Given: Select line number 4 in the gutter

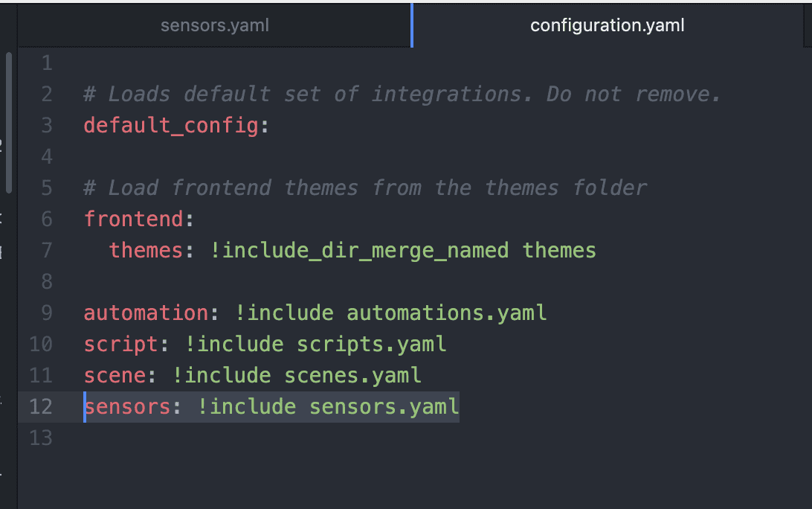Looking at the screenshot, I should click(47, 157).
